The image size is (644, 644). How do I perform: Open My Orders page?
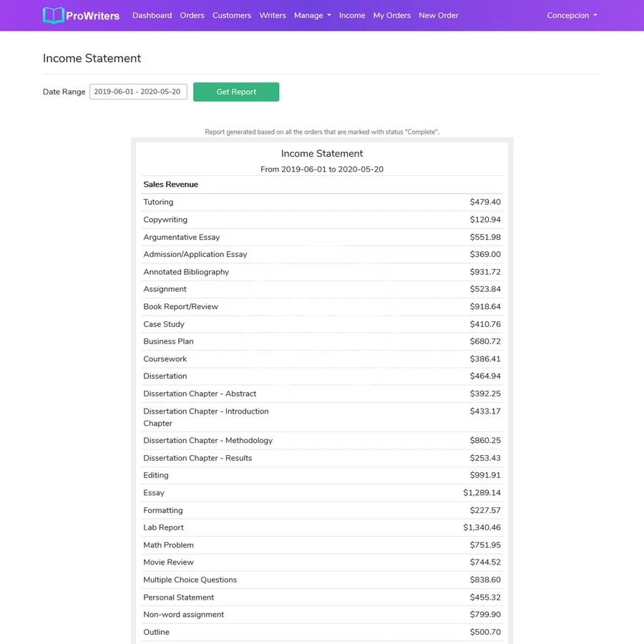click(391, 15)
